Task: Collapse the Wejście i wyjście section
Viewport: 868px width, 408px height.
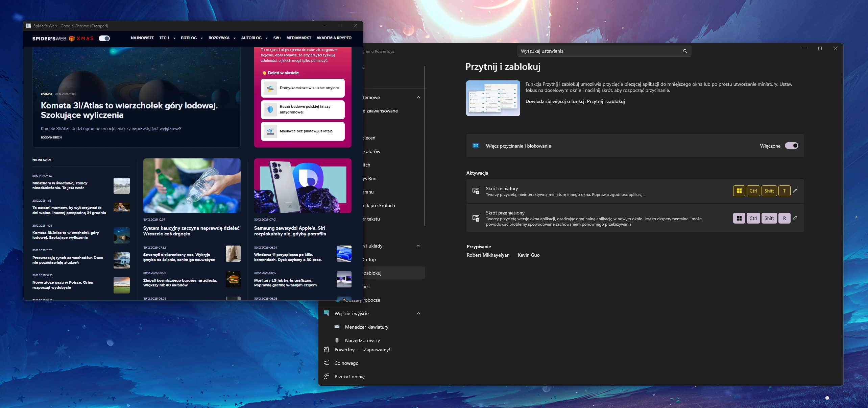Action: pyautogui.click(x=418, y=313)
